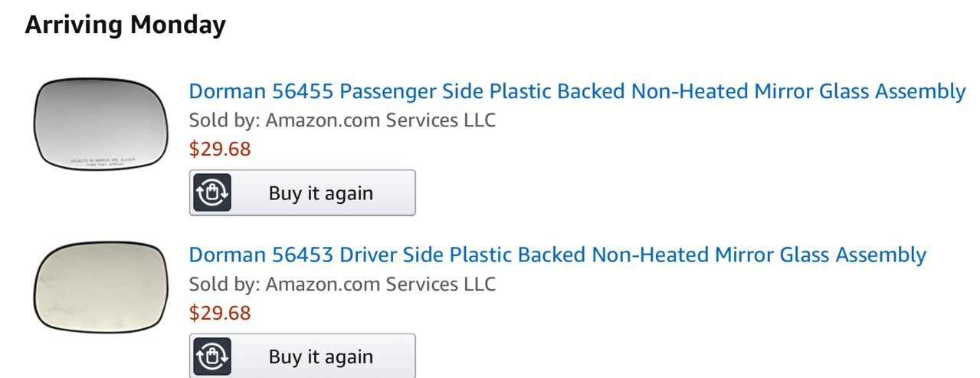
Task: Click the Arriving Monday heading
Action: click(126, 25)
